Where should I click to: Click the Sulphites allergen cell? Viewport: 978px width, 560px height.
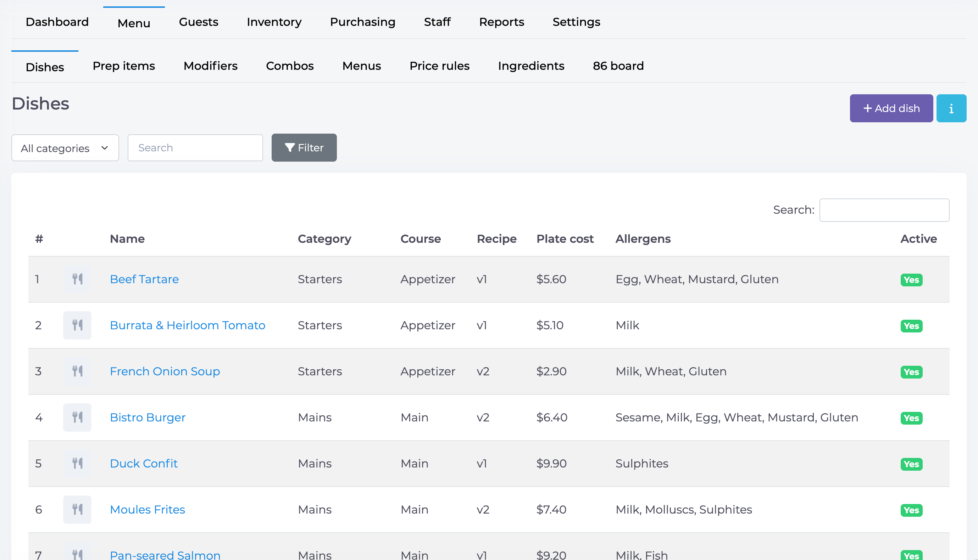click(642, 464)
